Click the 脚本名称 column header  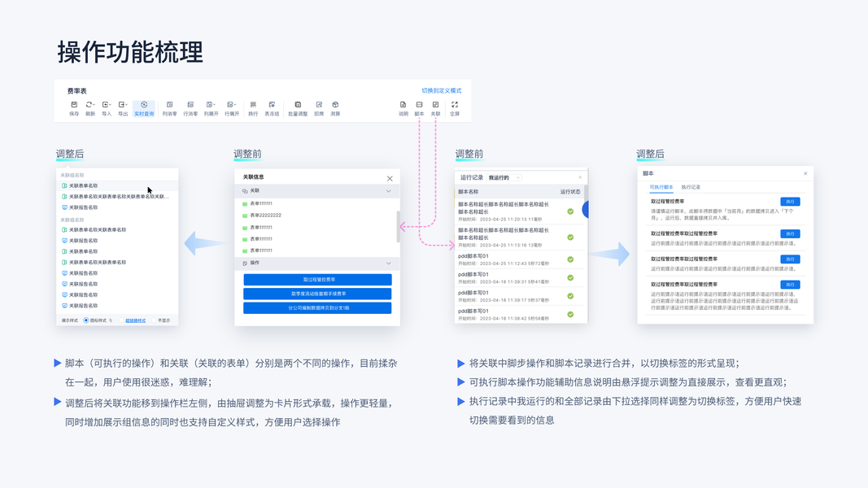point(469,192)
